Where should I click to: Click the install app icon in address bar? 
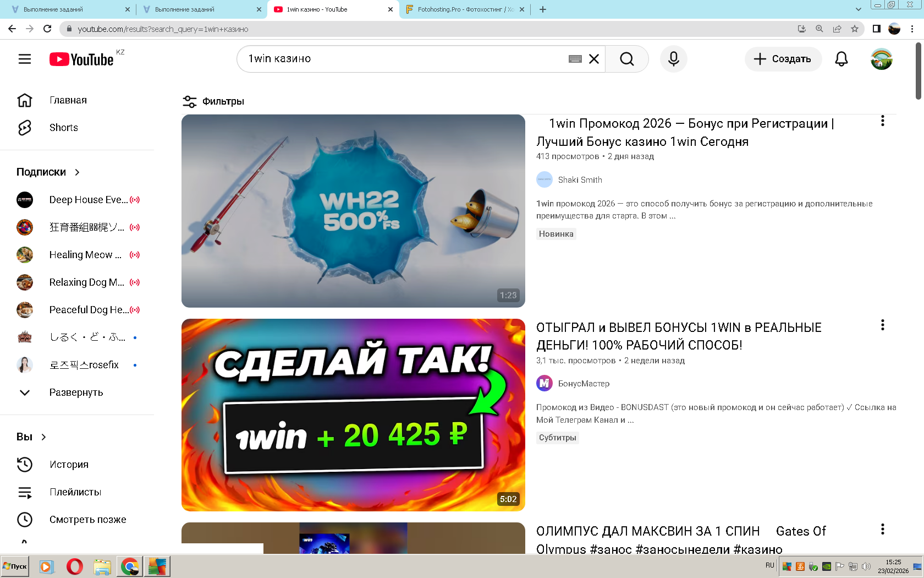[802, 29]
